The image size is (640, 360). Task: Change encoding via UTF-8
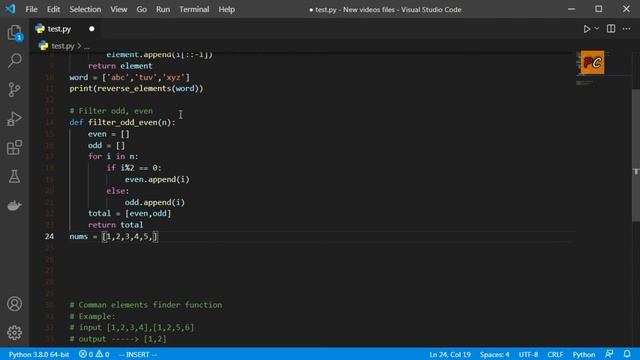coord(528,354)
